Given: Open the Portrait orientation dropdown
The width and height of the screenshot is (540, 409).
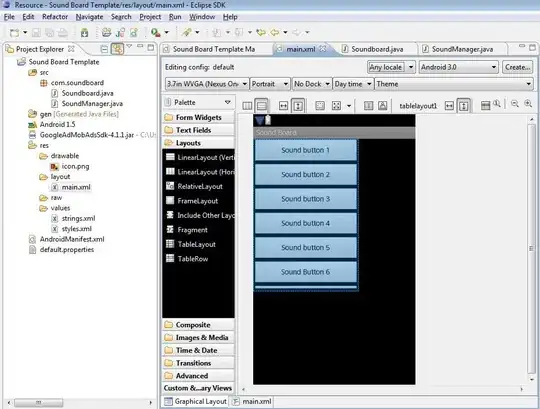Looking at the screenshot, I should 269,84.
